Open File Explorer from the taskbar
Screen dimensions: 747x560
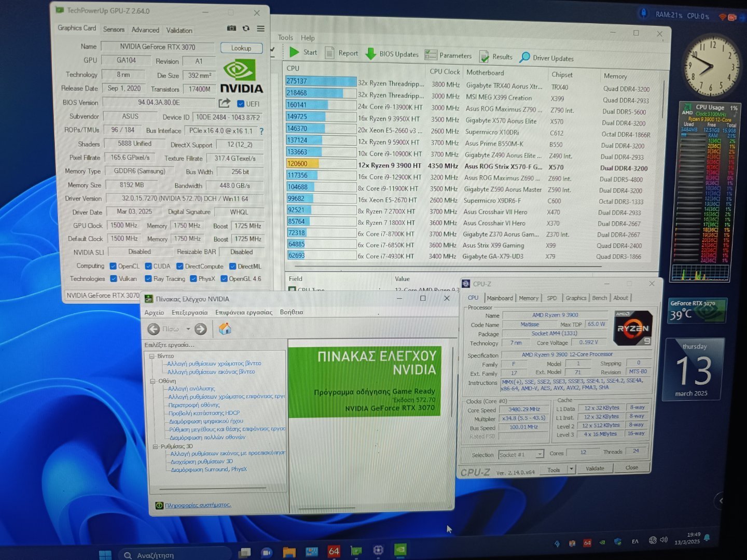tap(289, 552)
